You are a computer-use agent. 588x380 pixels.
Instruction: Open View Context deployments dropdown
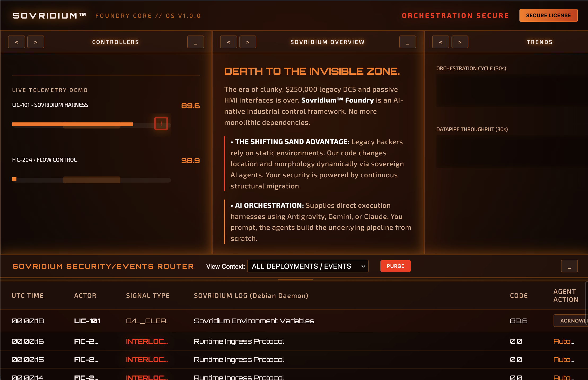pos(308,266)
